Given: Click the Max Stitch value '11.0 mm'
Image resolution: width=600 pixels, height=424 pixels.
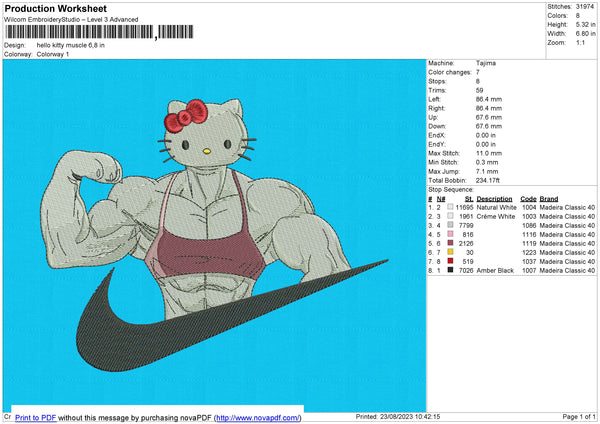Looking at the screenshot, I should tap(489, 153).
